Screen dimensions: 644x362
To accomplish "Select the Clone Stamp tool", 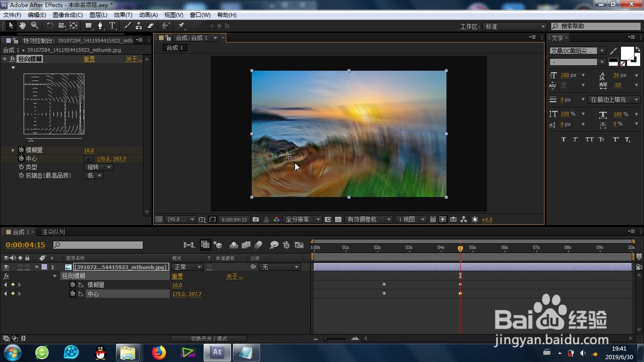I will (x=139, y=26).
